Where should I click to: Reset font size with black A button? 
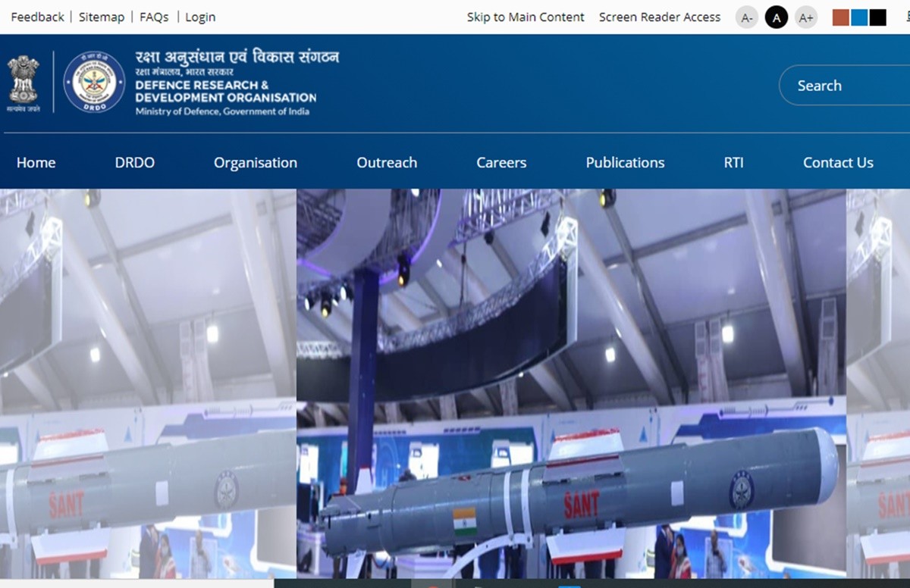(776, 17)
